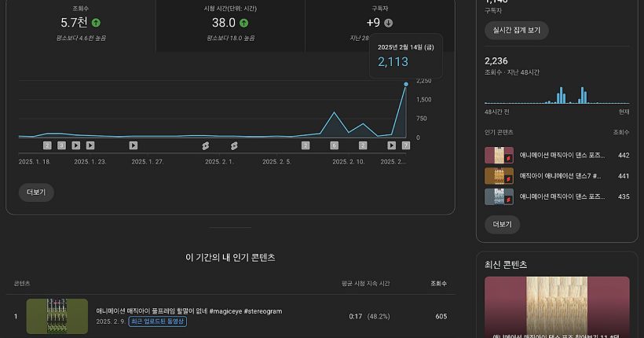Open the realtime video with 441 views
This screenshot has height=338, width=644.
click(x=560, y=176)
